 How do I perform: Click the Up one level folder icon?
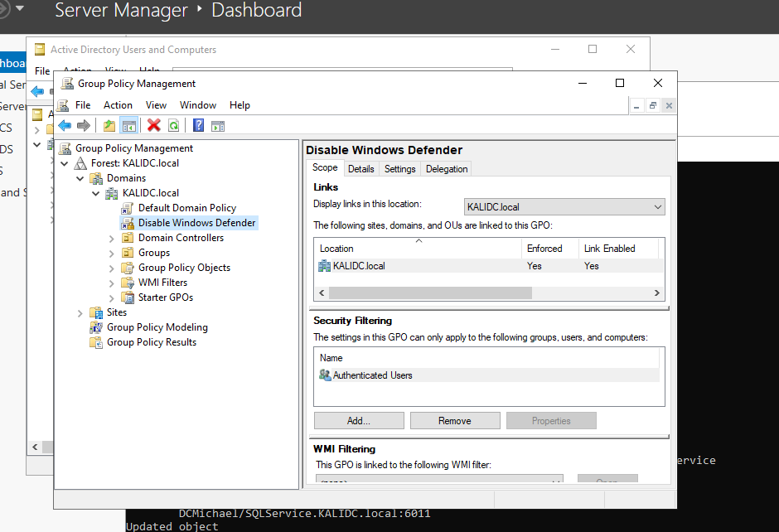coord(109,126)
